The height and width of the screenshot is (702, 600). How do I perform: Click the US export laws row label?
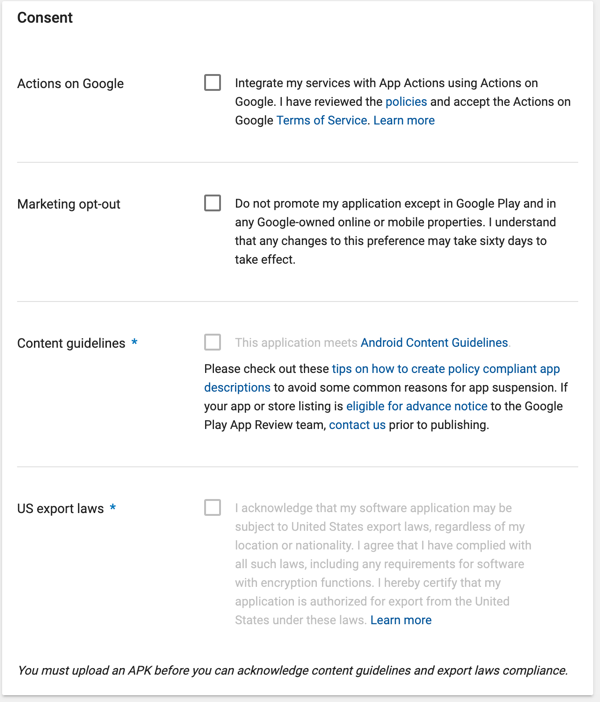click(x=60, y=509)
